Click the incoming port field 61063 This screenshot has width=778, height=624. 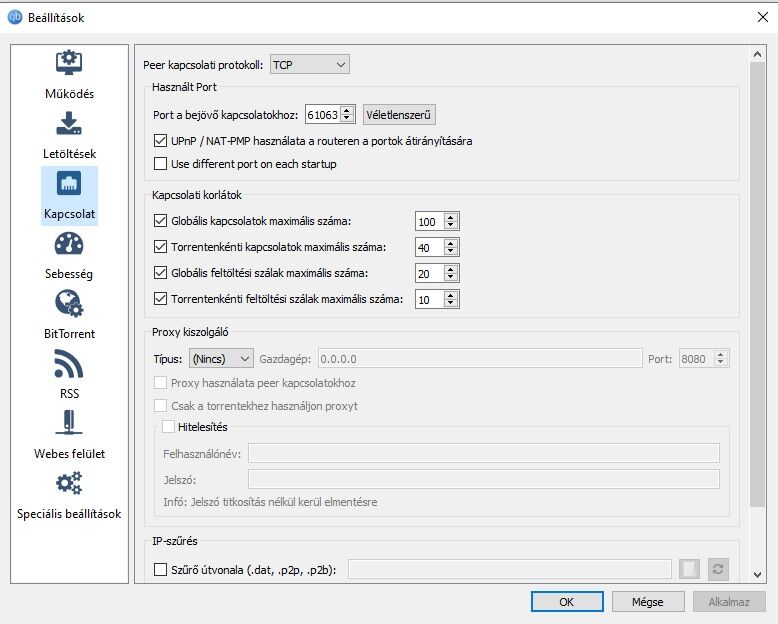coord(324,115)
